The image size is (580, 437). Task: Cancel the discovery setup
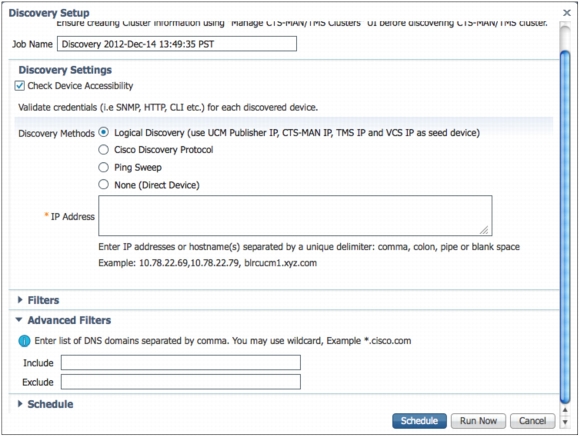pyautogui.click(x=532, y=421)
